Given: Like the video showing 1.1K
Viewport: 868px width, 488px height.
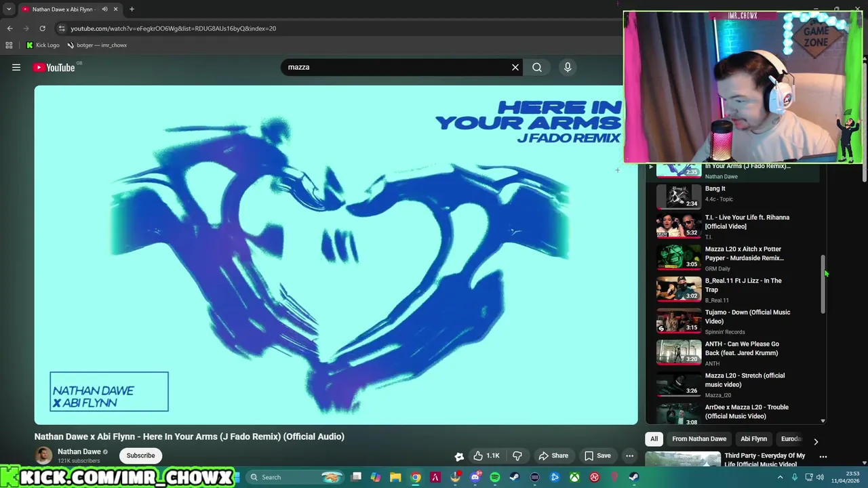Looking at the screenshot, I should [x=486, y=455].
